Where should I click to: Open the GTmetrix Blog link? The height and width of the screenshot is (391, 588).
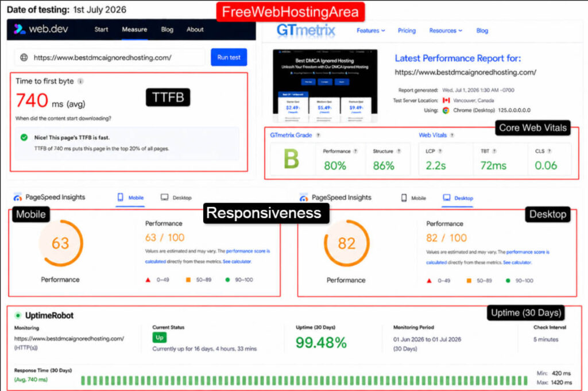tap(482, 30)
